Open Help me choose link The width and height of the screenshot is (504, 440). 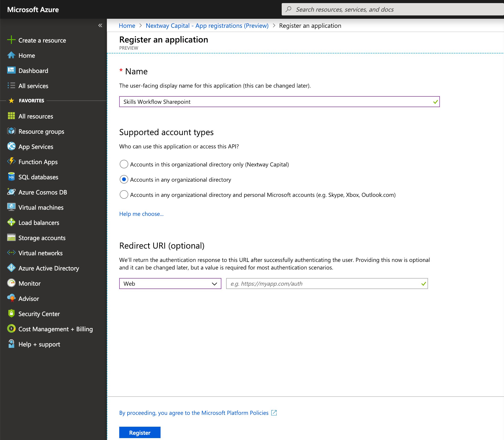[x=141, y=214]
